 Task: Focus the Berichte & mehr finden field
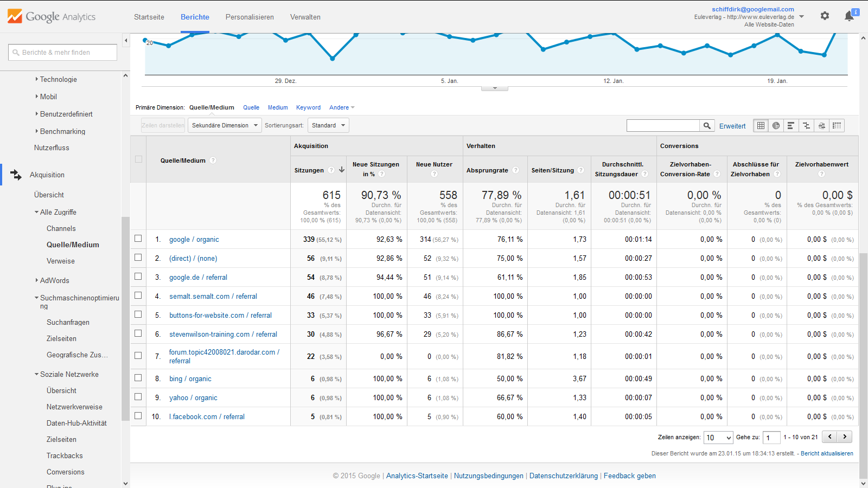62,52
